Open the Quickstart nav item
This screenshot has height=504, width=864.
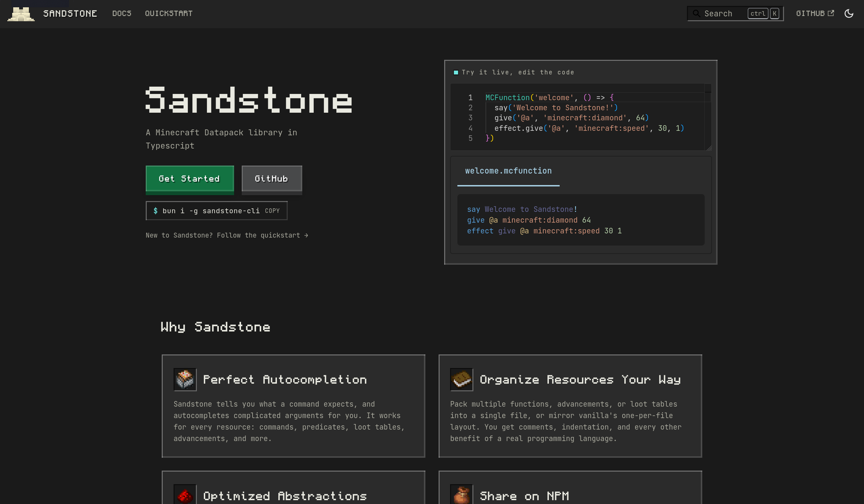coord(169,14)
